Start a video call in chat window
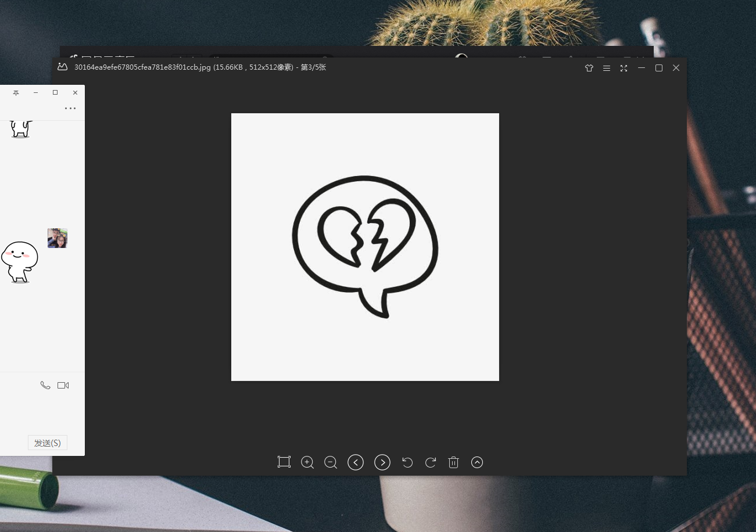The width and height of the screenshot is (756, 532). (63, 385)
